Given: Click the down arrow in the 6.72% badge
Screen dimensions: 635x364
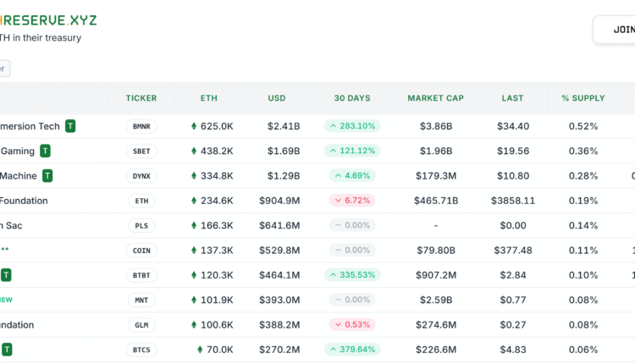Looking at the screenshot, I should [x=336, y=201].
